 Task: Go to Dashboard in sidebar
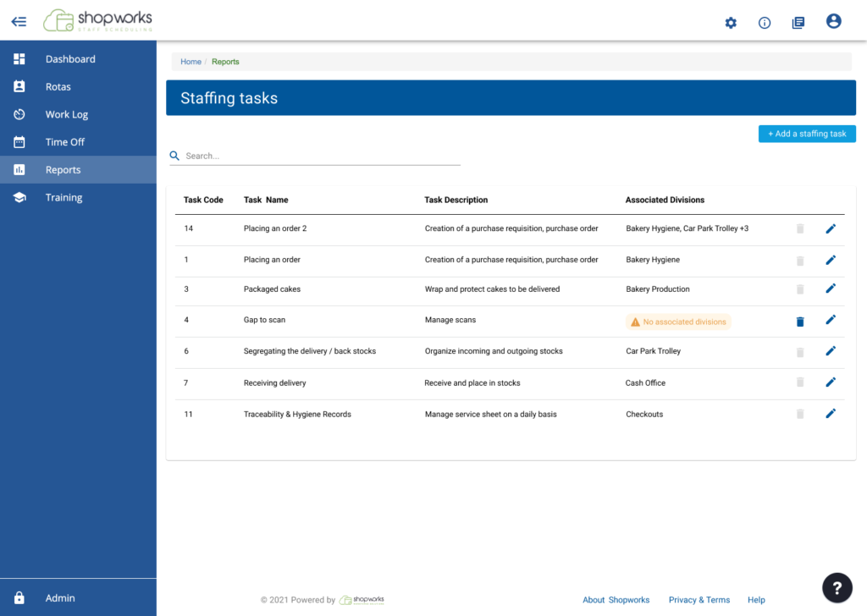pos(70,59)
